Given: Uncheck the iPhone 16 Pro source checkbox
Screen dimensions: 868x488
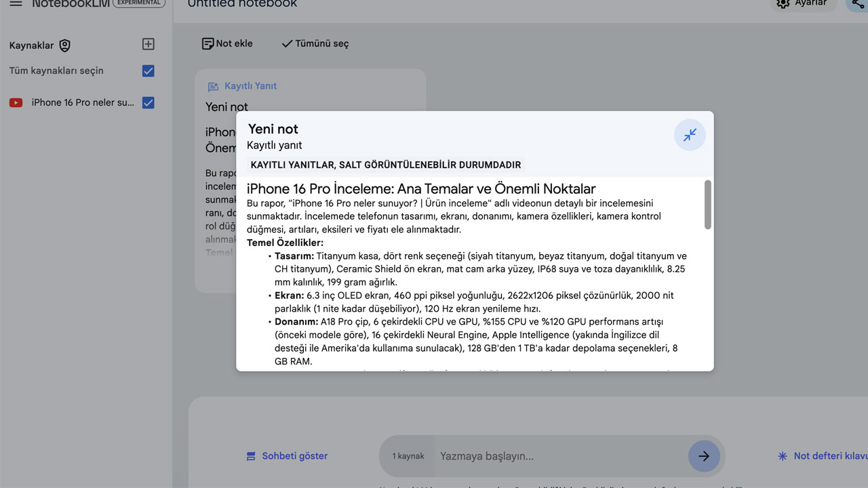Looking at the screenshot, I should [149, 103].
